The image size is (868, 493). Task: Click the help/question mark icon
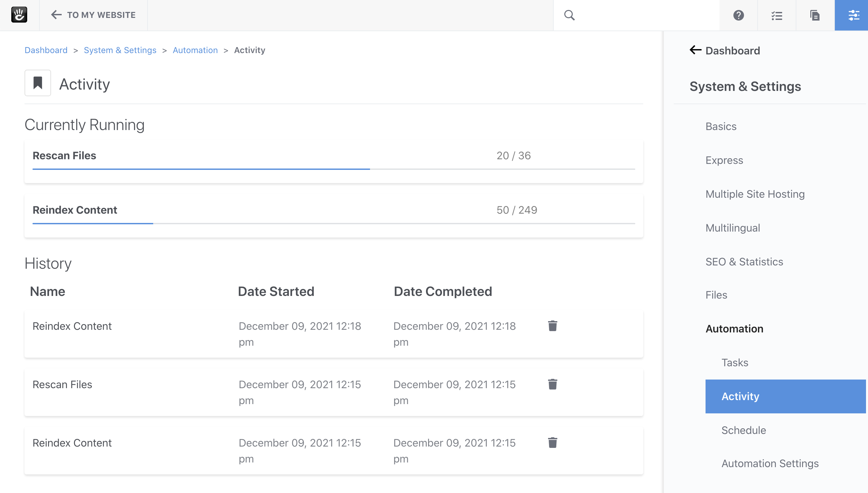click(x=738, y=15)
